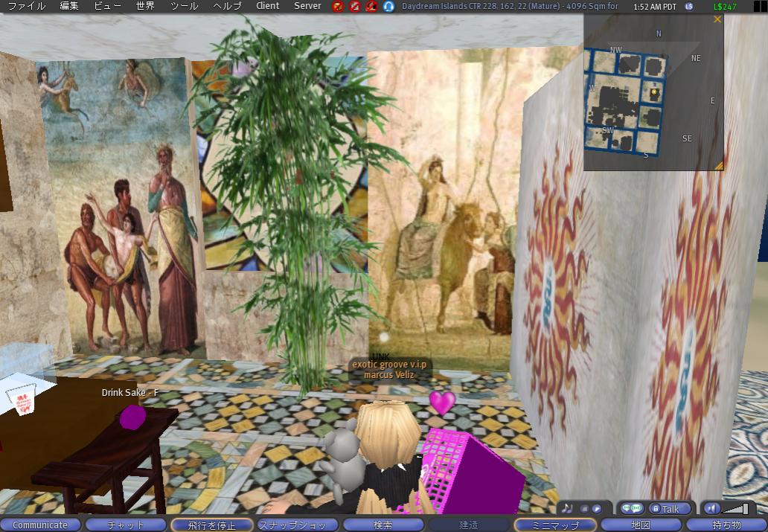Viewport: 768px width, 532px height.
Task: Mute audio with the speaker icon
Action: [x=711, y=508]
